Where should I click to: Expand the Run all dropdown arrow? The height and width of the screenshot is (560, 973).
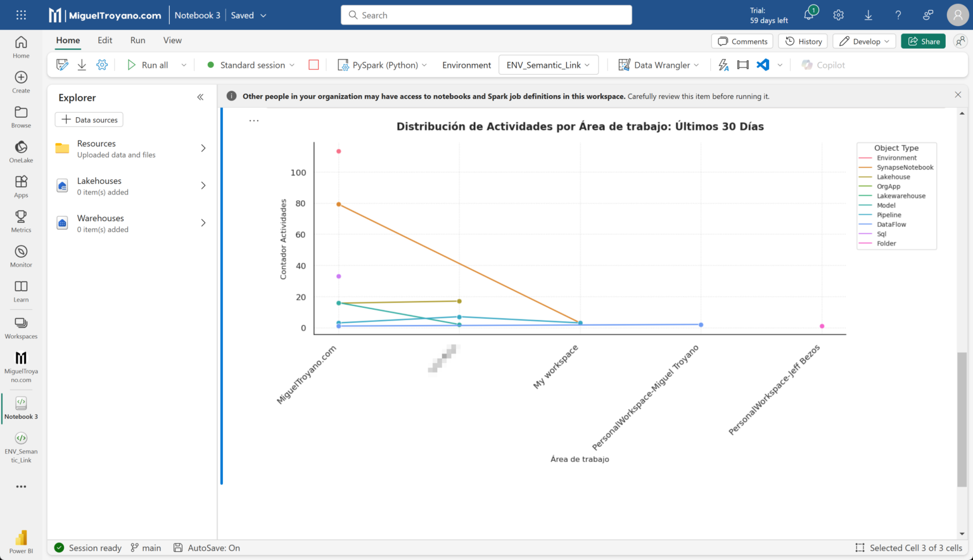coord(184,65)
